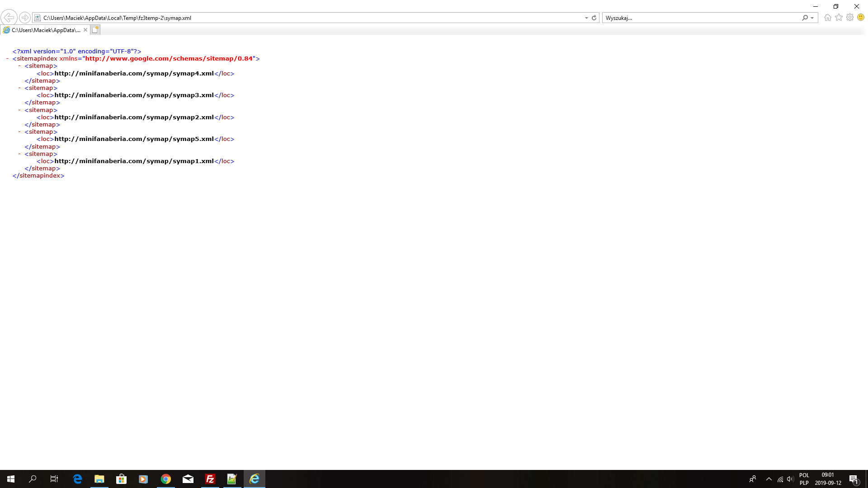Viewport: 868px width, 488px height.
Task: Click the search magnifier icon
Action: click(805, 18)
